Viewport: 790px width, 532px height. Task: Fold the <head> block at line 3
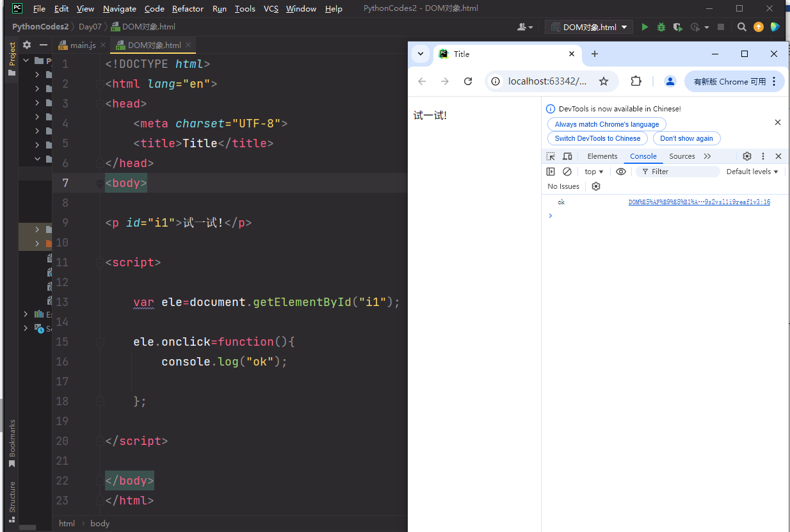pyautogui.click(x=99, y=104)
